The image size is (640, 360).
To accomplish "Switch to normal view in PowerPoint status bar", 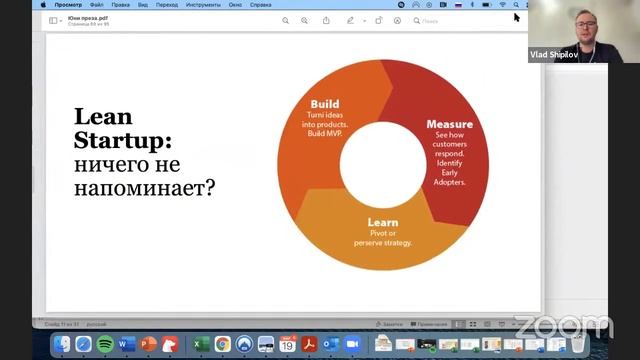I will coord(460,324).
